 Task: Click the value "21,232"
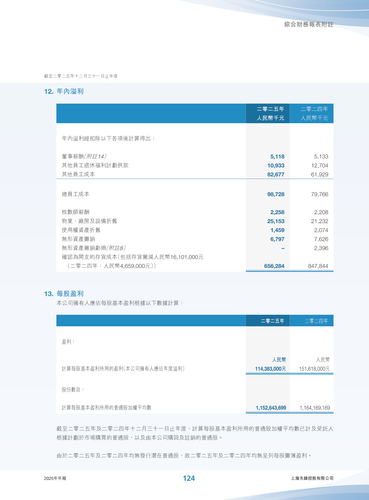[320, 221]
